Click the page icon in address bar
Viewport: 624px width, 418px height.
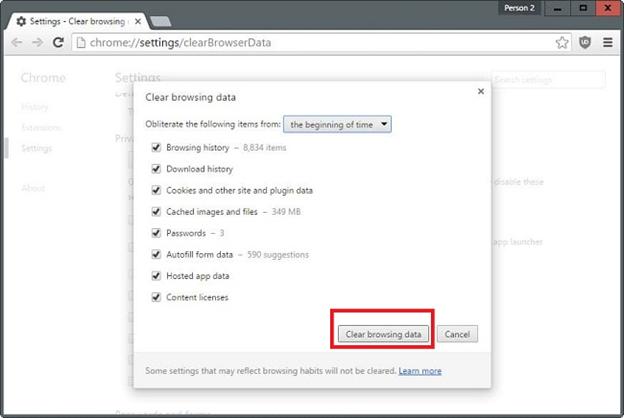point(81,42)
